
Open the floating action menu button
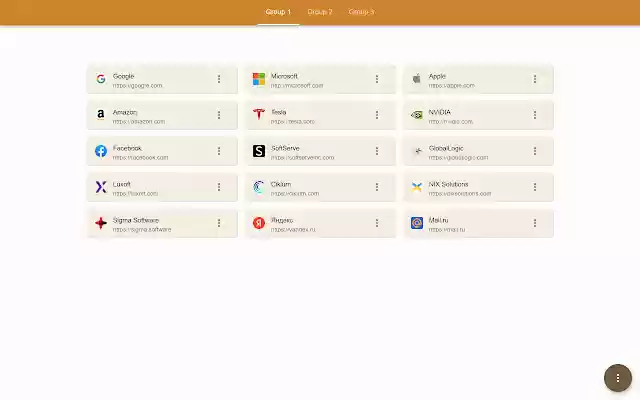tap(618, 378)
